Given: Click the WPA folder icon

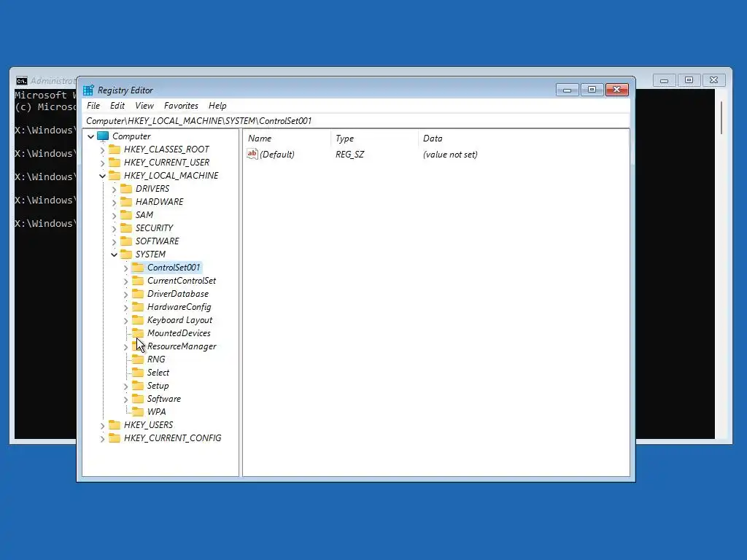Looking at the screenshot, I should [138, 411].
